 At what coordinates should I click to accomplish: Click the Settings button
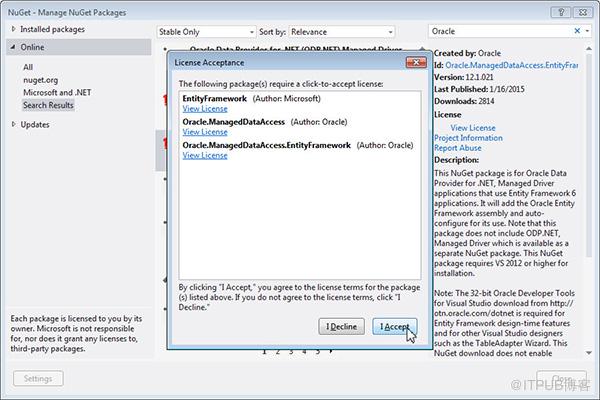[x=38, y=379]
